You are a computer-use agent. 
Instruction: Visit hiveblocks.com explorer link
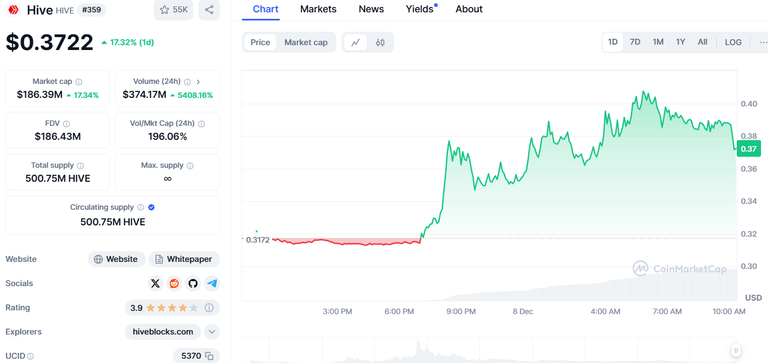163,332
